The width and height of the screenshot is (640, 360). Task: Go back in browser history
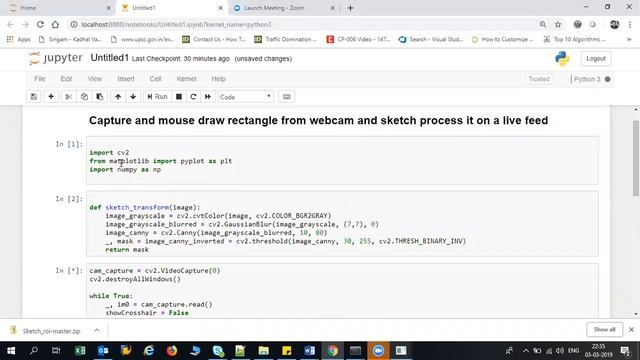coord(11,24)
